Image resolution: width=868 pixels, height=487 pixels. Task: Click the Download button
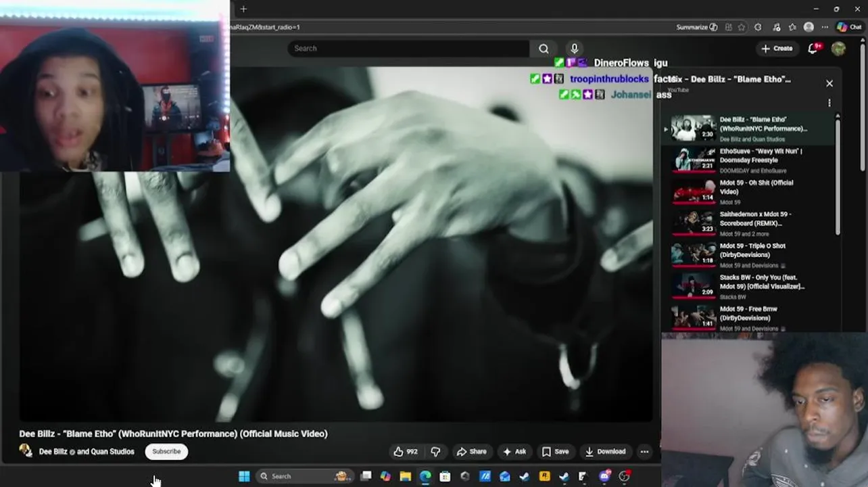[605, 452]
